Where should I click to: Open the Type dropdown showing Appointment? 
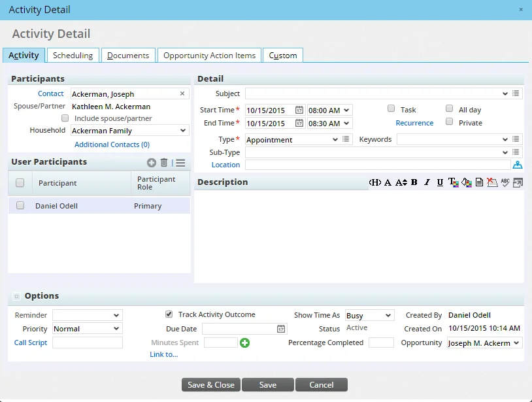tap(291, 139)
